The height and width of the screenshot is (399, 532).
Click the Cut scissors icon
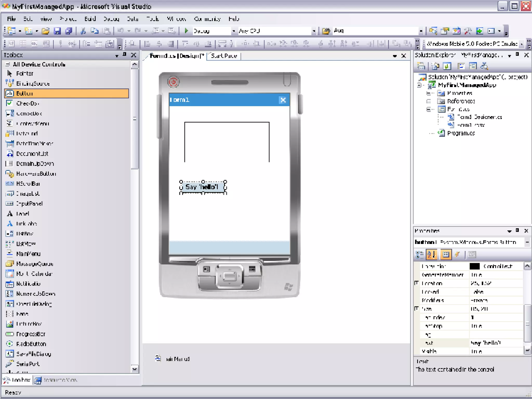coord(83,31)
